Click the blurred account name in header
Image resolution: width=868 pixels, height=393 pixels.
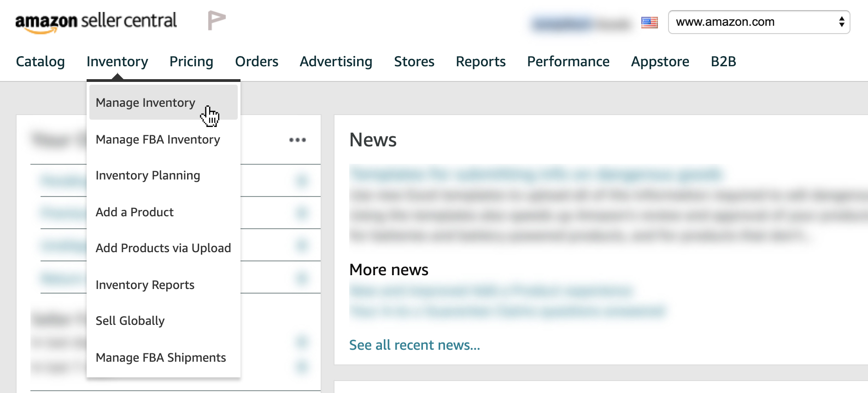coord(581,23)
